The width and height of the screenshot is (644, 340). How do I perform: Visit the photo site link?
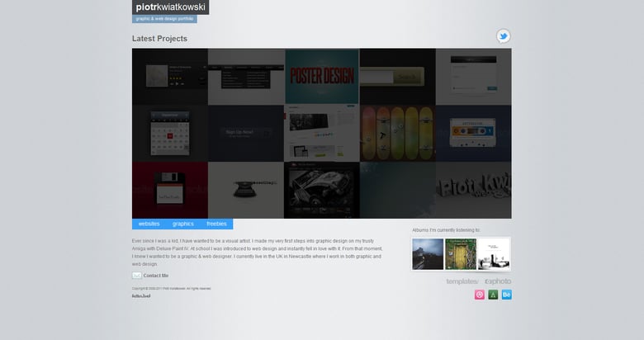tap(498, 281)
